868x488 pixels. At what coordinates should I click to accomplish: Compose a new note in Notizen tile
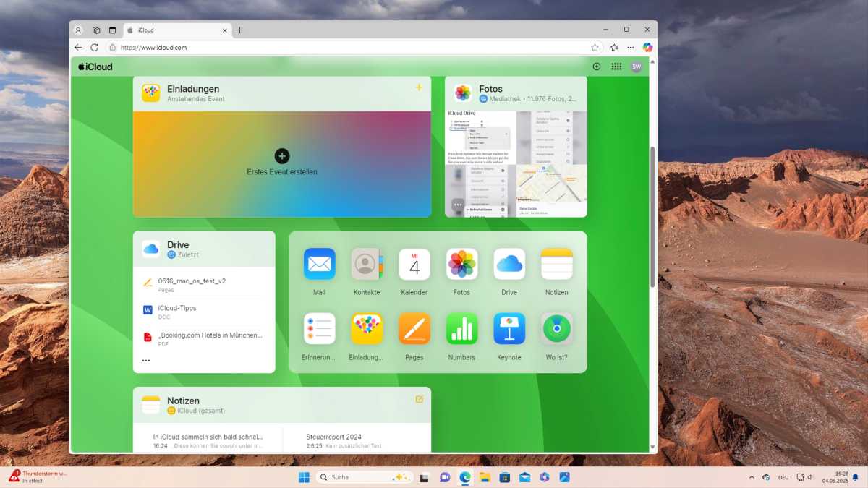[419, 399]
